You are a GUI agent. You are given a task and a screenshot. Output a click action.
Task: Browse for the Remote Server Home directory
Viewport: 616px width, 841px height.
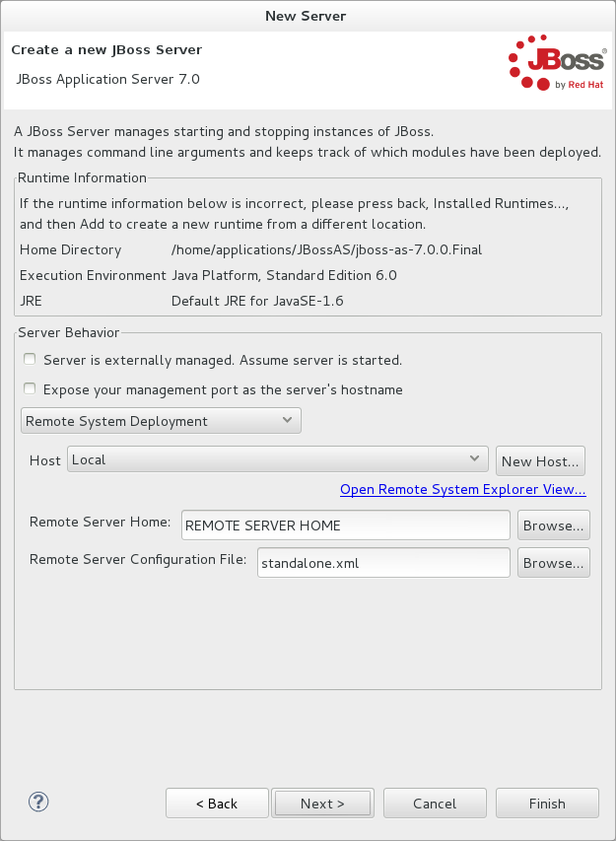[553, 525]
